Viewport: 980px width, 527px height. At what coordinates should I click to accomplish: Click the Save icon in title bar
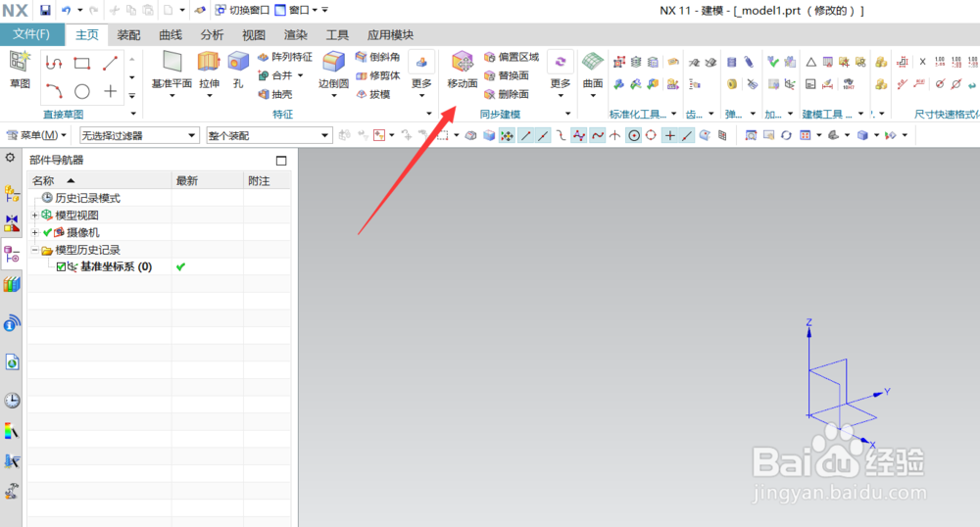click(45, 10)
